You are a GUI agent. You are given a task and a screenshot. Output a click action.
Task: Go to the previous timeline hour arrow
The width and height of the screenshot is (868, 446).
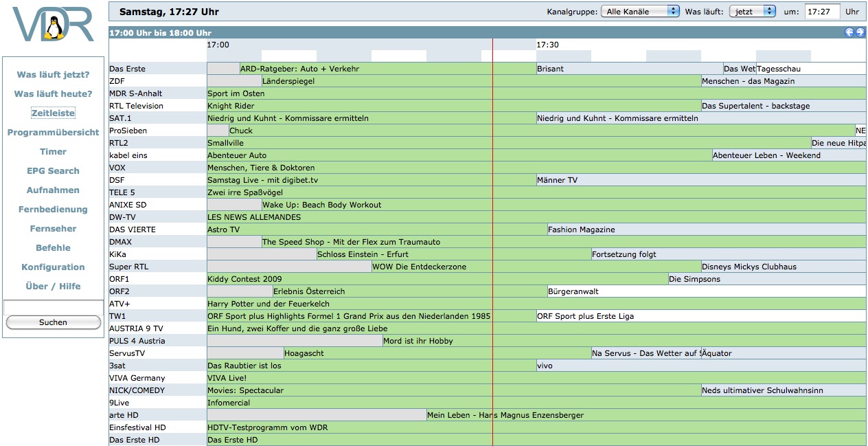[849, 32]
